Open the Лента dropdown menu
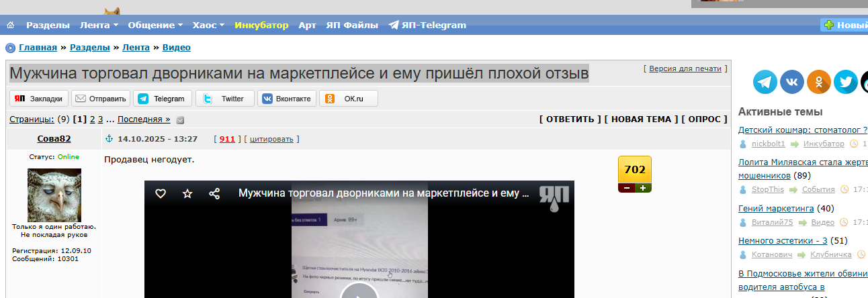 pos(99,26)
